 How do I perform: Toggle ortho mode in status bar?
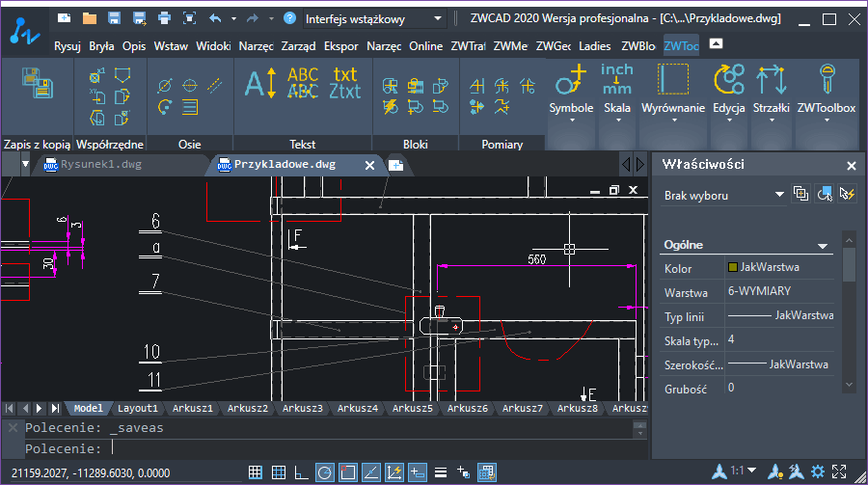click(301, 472)
